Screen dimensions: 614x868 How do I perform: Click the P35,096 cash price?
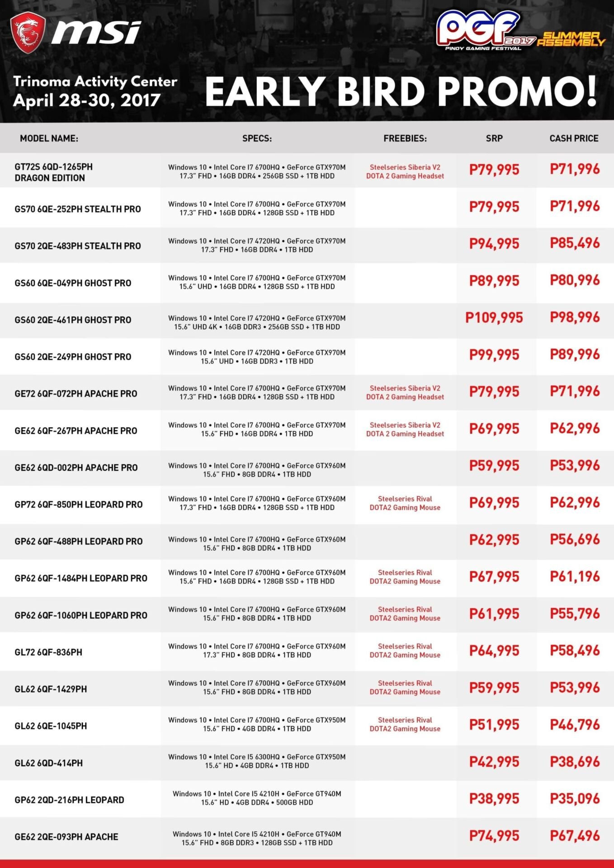575,799
